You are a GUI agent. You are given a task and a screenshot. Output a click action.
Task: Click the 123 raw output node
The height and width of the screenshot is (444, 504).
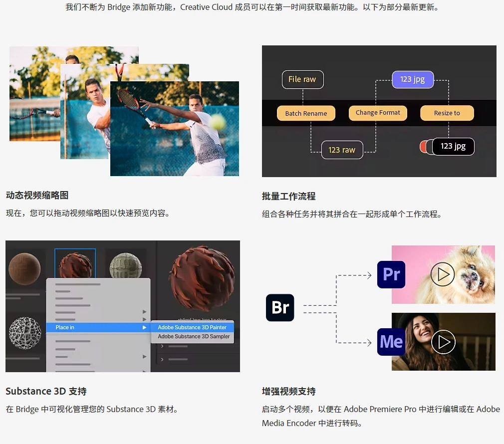tap(342, 150)
